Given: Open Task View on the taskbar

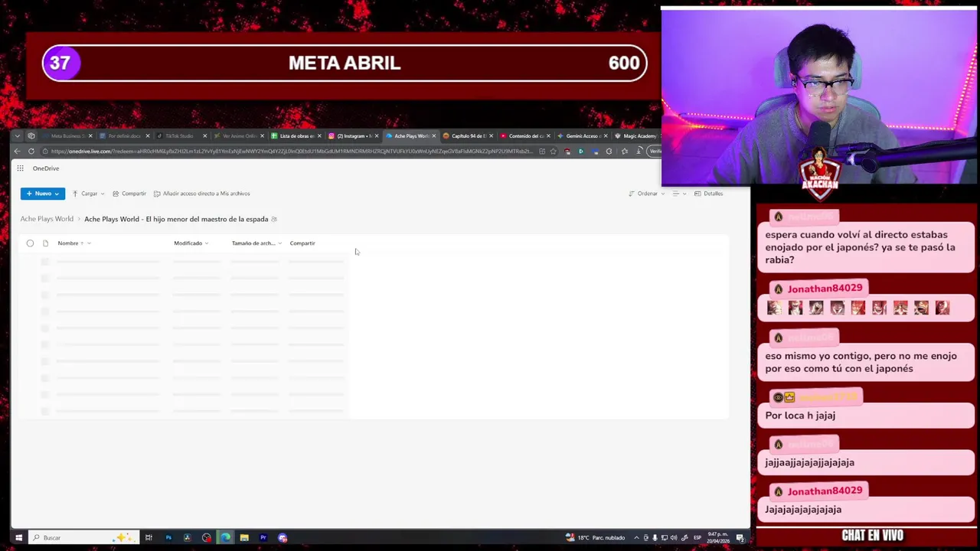Looking at the screenshot, I should [149, 538].
